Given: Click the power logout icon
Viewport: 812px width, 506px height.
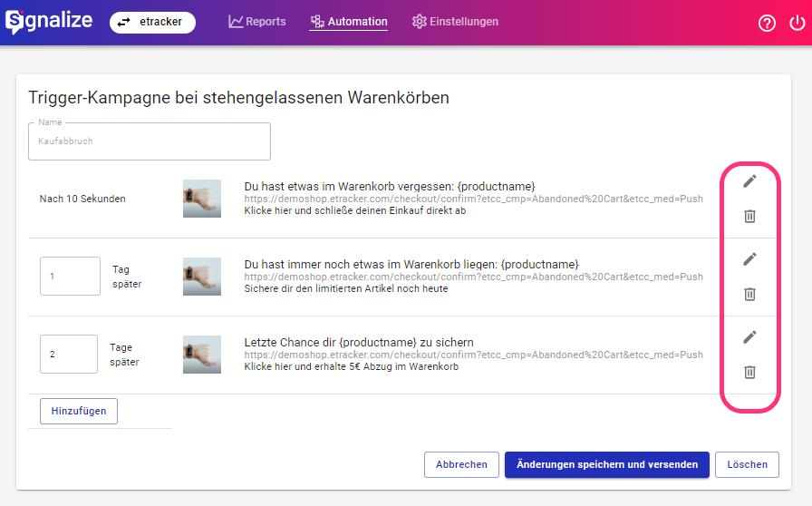Looking at the screenshot, I should [797, 23].
